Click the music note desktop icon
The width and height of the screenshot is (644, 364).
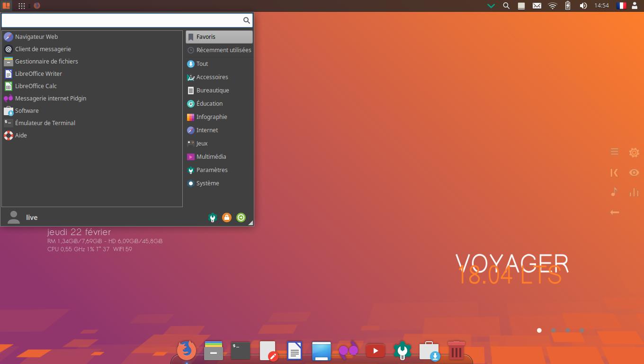(614, 192)
